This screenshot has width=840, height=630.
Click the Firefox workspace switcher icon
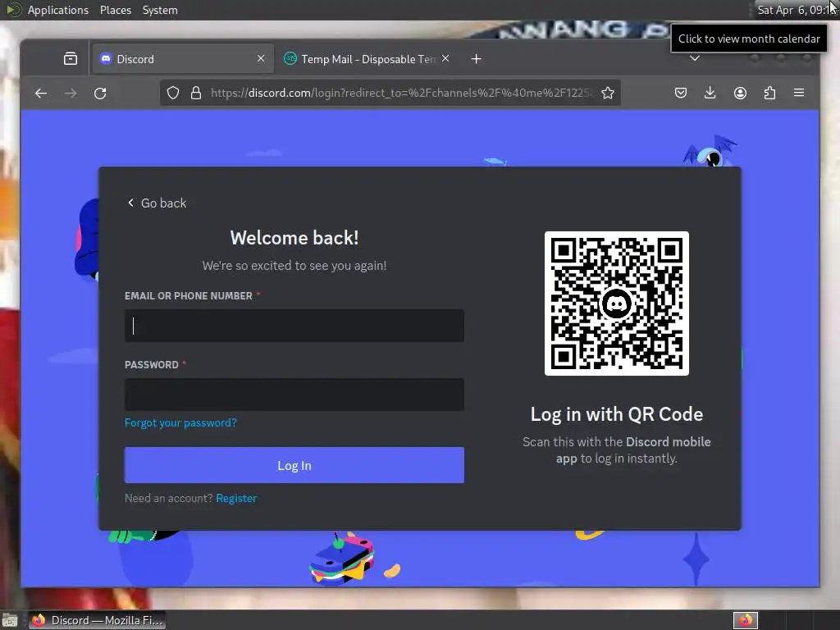click(745, 620)
